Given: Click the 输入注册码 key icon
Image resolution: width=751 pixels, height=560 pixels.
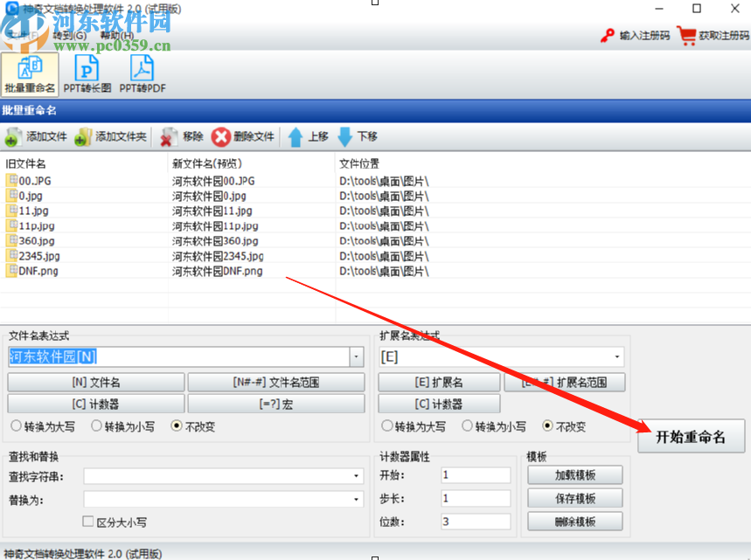Looking at the screenshot, I should tap(608, 36).
